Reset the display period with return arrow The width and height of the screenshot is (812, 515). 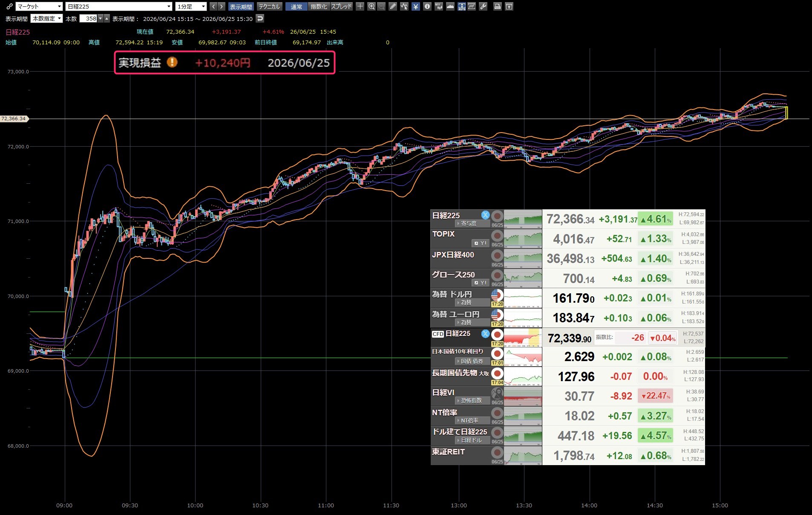[x=260, y=18]
